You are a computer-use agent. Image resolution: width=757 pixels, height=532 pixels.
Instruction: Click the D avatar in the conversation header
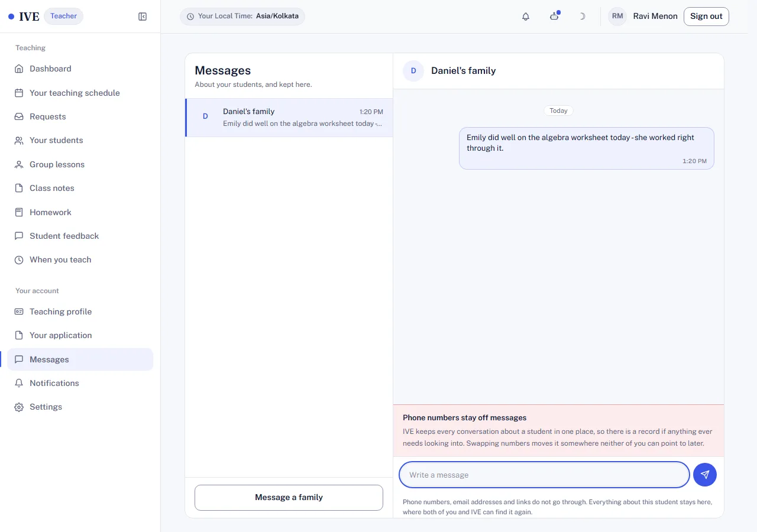[x=413, y=71]
